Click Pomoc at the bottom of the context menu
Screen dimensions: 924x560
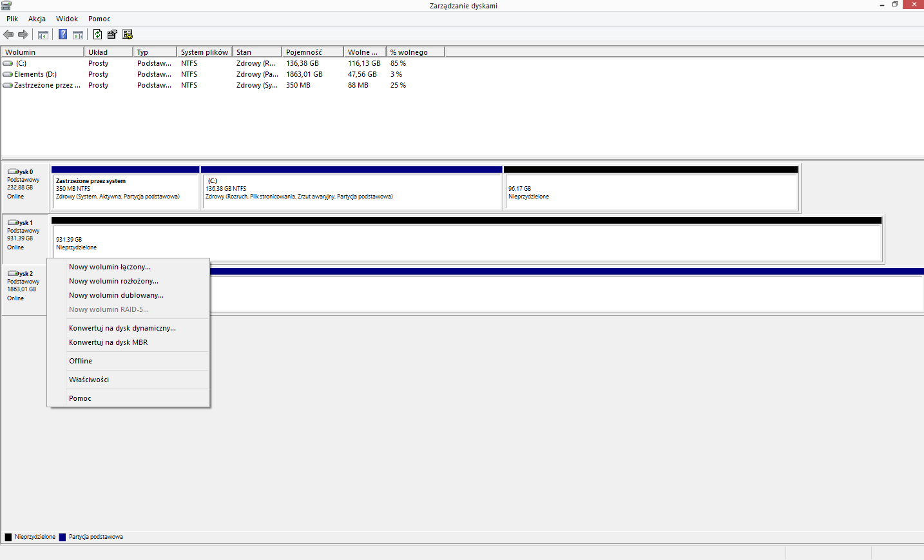pyautogui.click(x=129, y=398)
